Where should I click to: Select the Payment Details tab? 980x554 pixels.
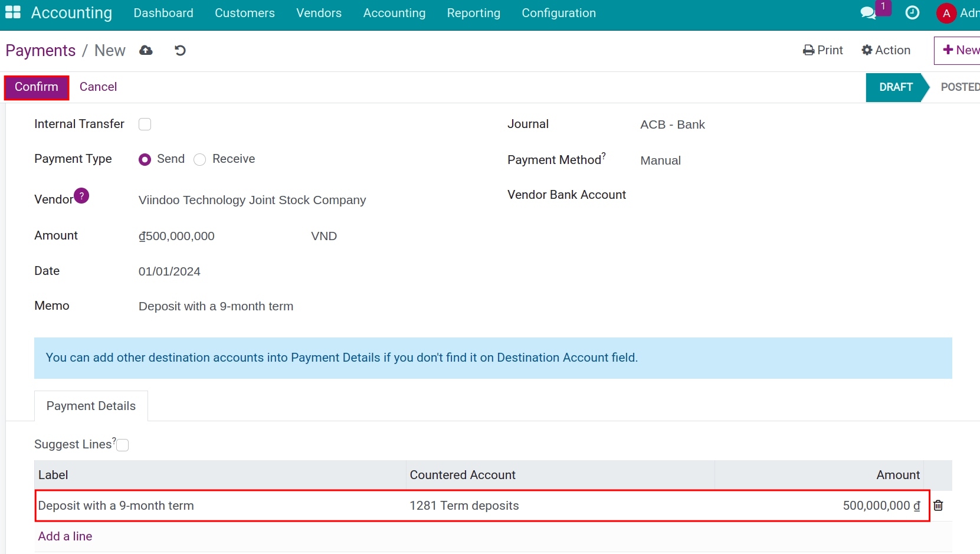91,406
